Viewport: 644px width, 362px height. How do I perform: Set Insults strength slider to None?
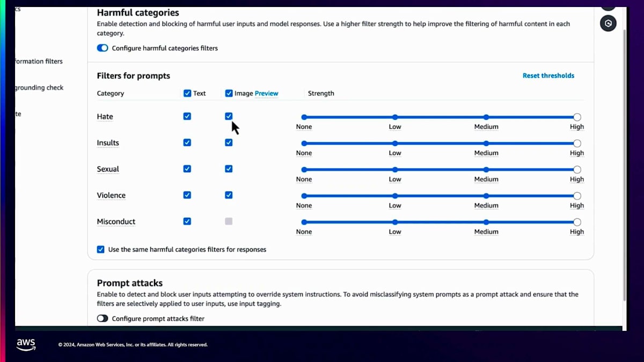(304, 143)
